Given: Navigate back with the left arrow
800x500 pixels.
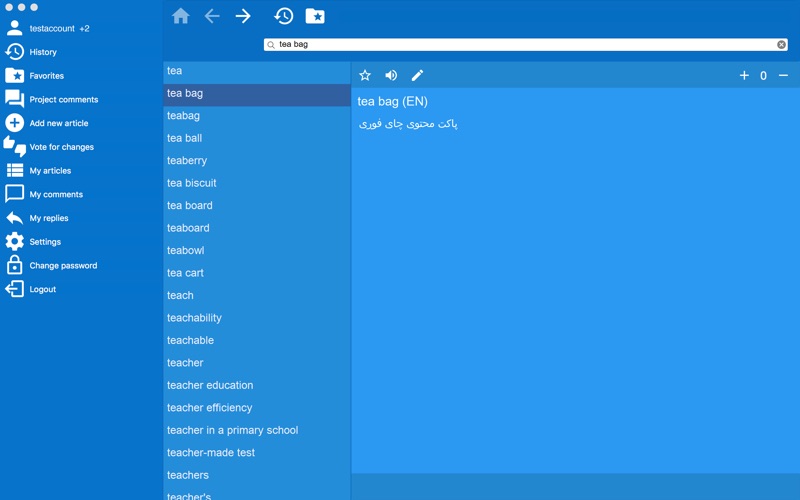Looking at the screenshot, I should click(212, 16).
